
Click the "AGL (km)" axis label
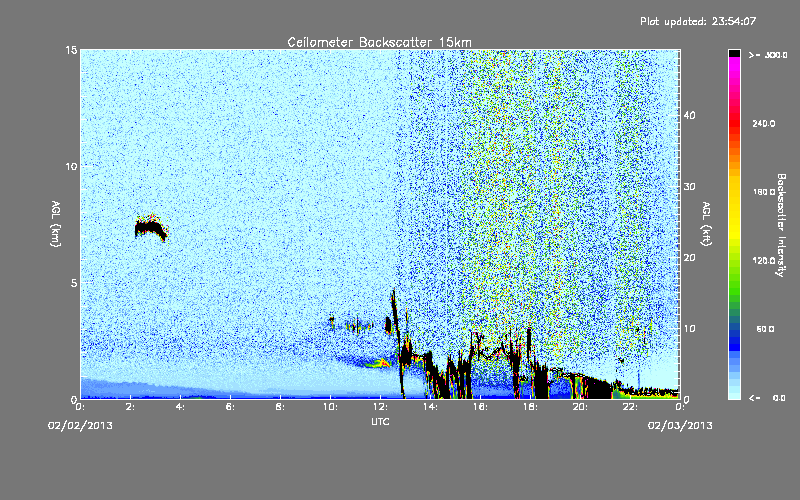pyautogui.click(x=55, y=223)
